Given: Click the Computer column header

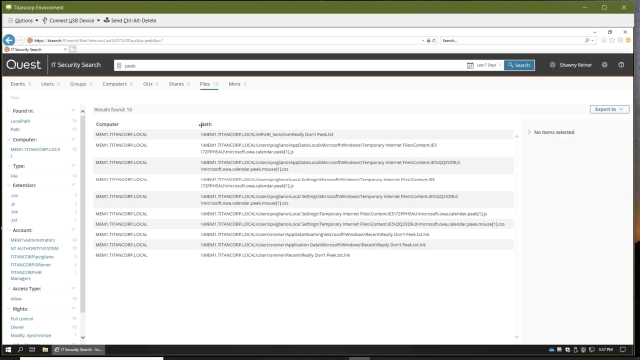Looking at the screenshot, I should pos(107,124).
